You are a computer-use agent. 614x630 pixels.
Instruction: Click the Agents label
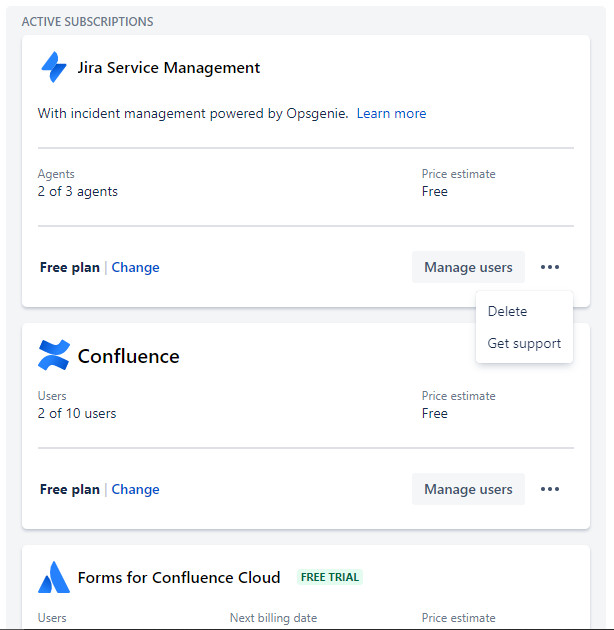click(x=56, y=174)
